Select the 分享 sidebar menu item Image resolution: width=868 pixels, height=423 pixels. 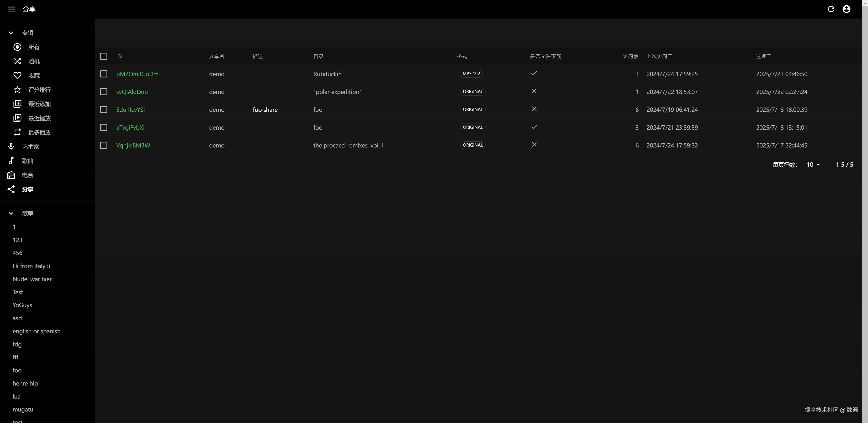[28, 189]
